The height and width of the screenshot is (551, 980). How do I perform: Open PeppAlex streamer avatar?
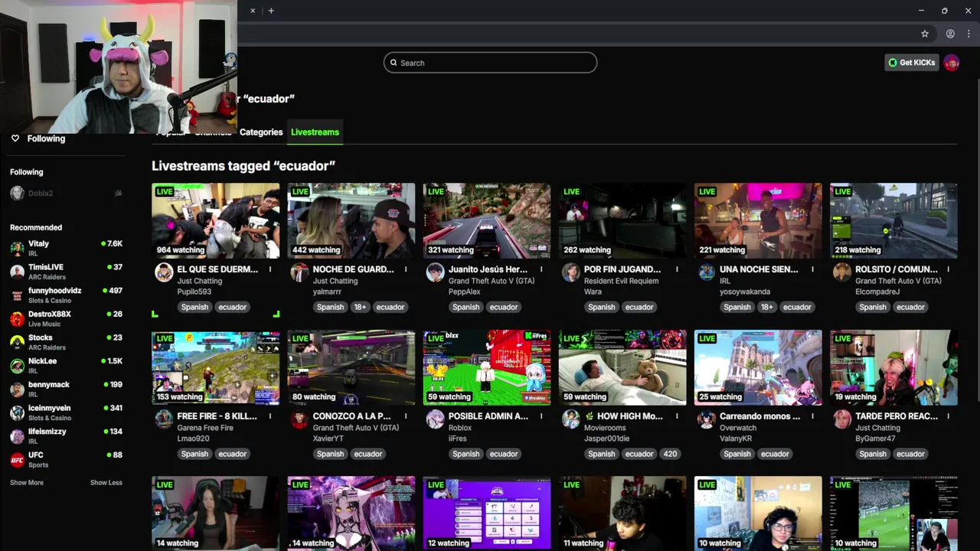point(435,272)
